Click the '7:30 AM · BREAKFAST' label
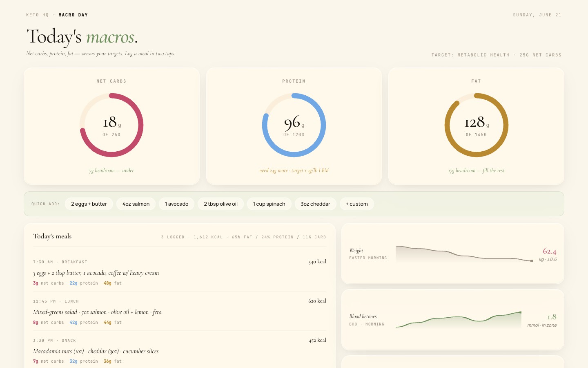 [60, 262]
